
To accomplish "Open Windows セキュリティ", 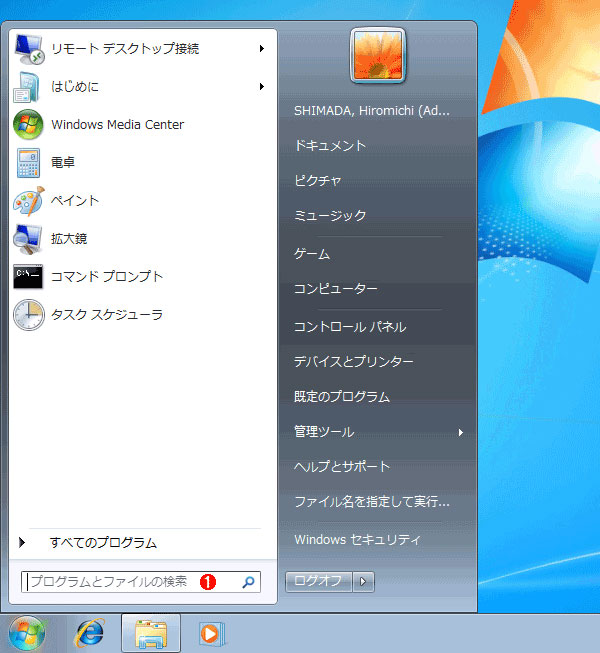I will [357, 540].
